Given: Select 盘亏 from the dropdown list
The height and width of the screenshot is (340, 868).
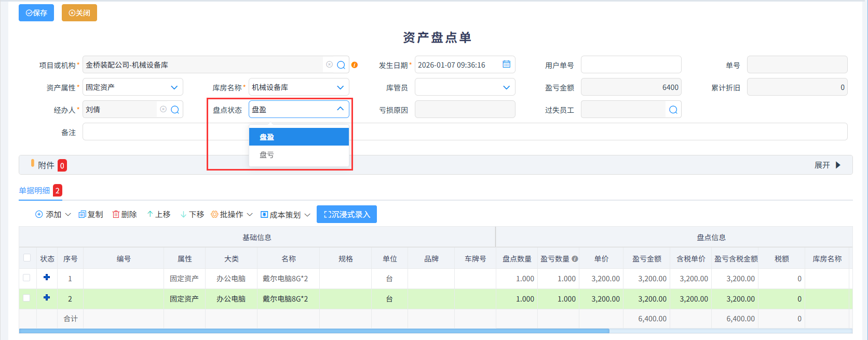Looking at the screenshot, I should 267,155.
